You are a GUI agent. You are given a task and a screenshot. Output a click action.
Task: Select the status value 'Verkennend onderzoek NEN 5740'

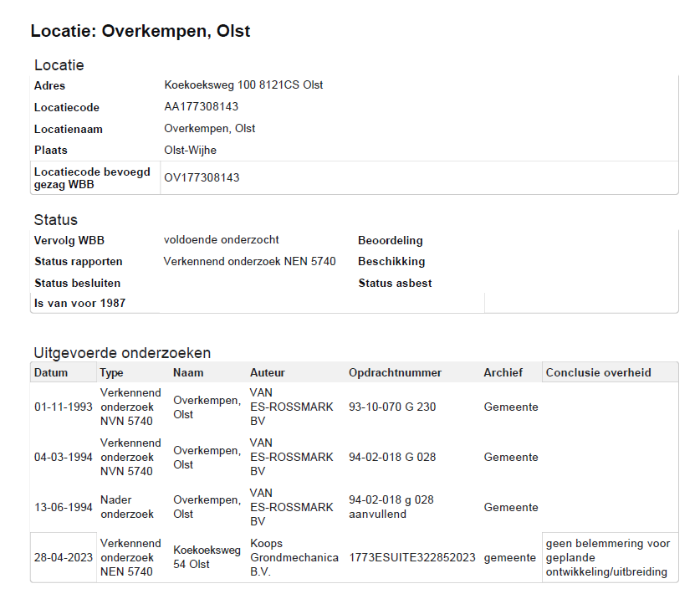pyautogui.click(x=249, y=261)
